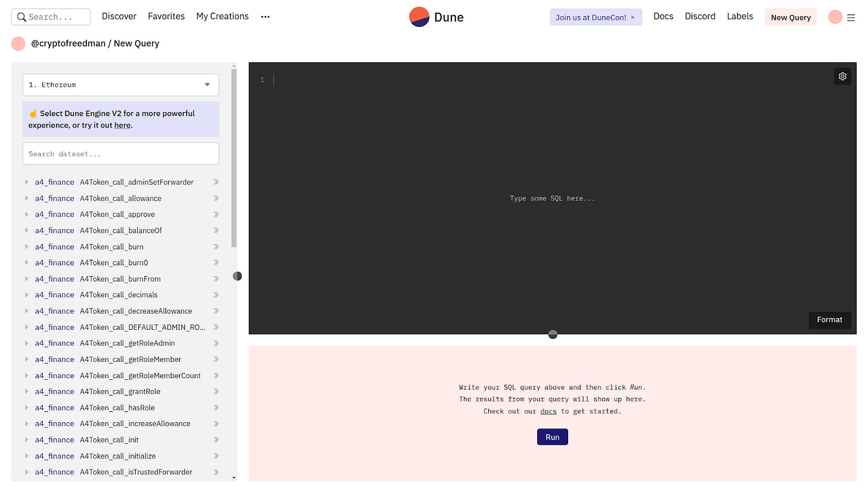Insert A4Token_call_hasRole using double-chevron icon
The image size is (868, 498).
216,407
